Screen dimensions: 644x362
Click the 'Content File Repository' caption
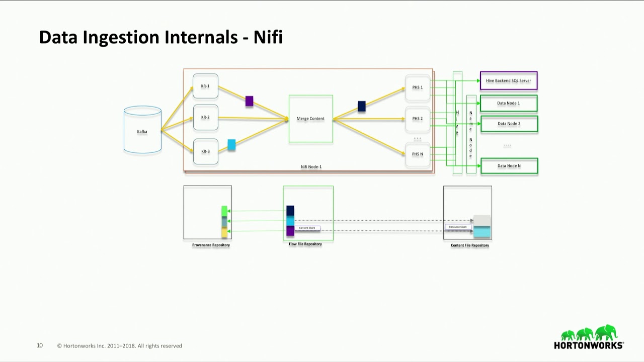pos(470,245)
